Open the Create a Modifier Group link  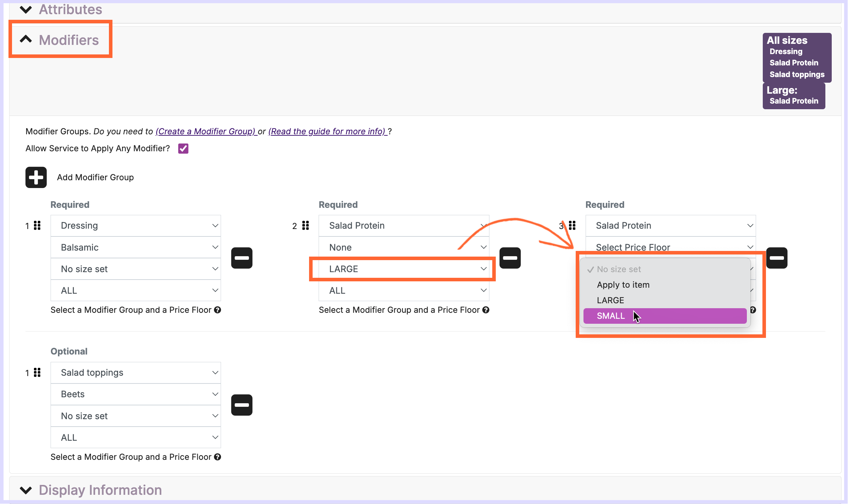pos(206,131)
